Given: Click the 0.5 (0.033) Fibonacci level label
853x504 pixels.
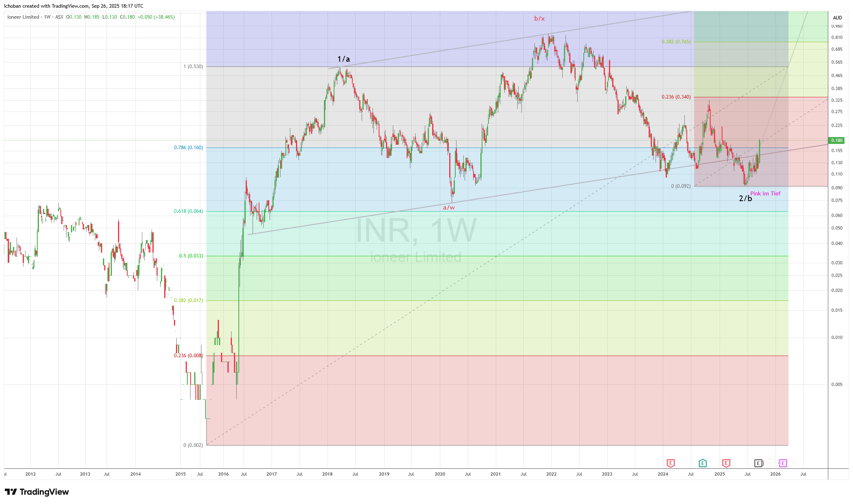Looking at the screenshot, I should coord(191,256).
